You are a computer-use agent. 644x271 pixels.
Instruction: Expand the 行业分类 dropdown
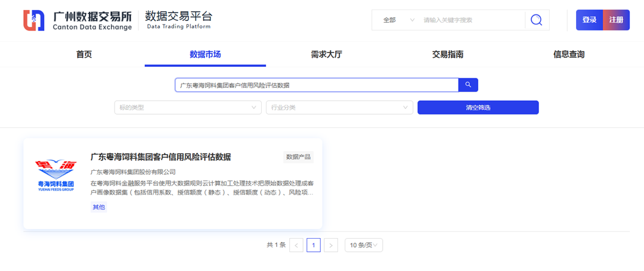click(339, 107)
